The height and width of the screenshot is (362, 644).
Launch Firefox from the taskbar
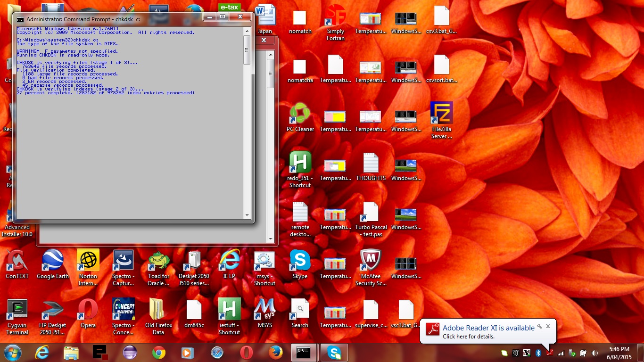click(x=275, y=352)
